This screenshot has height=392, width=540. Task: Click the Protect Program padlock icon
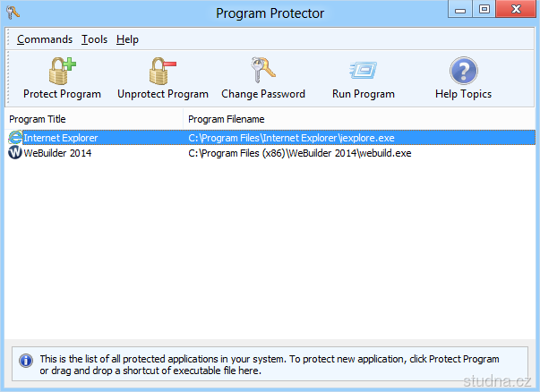tap(63, 71)
